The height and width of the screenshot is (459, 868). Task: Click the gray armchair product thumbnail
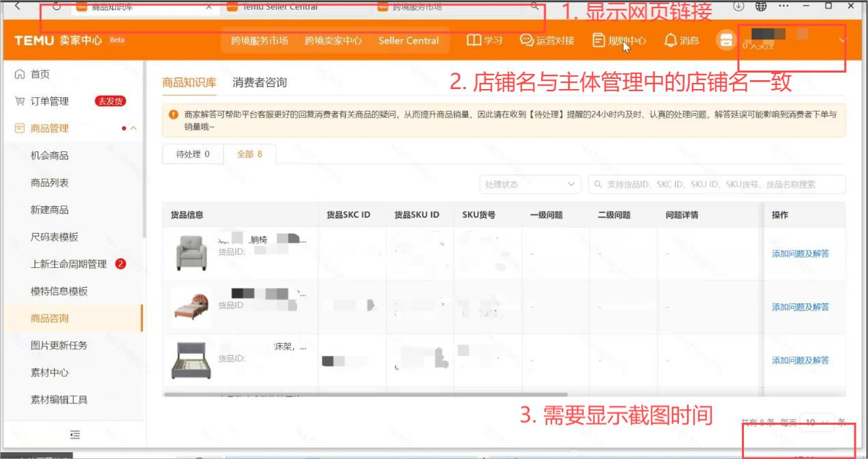tap(191, 253)
